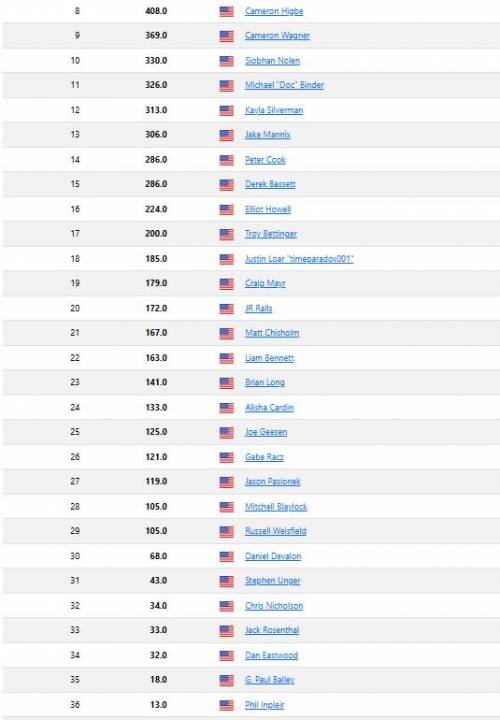
Task: Open Justin Loar "timeparadox001" profile
Action: coord(299,259)
